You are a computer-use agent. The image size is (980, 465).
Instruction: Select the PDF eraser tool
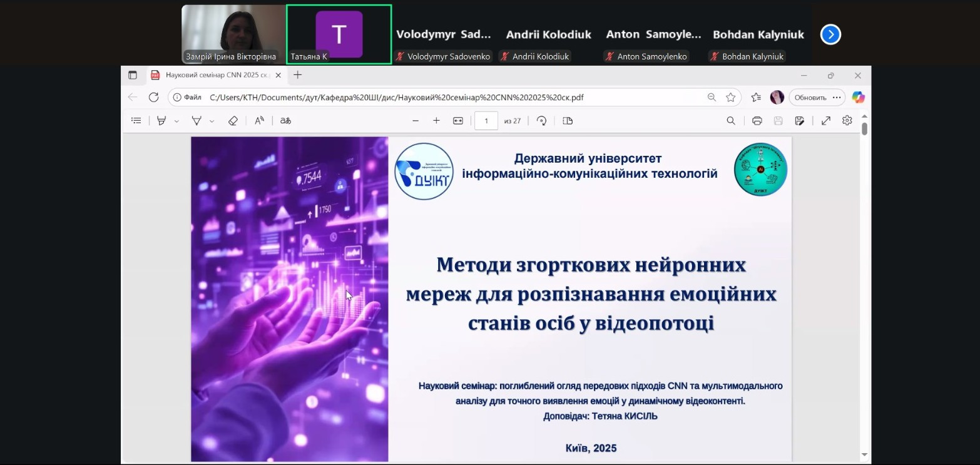click(233, 121)
